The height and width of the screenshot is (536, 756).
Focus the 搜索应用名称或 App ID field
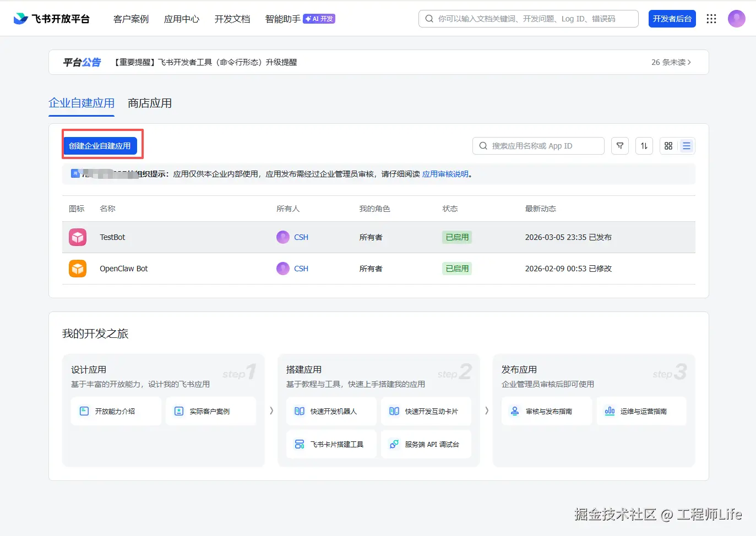pos(539,146)
